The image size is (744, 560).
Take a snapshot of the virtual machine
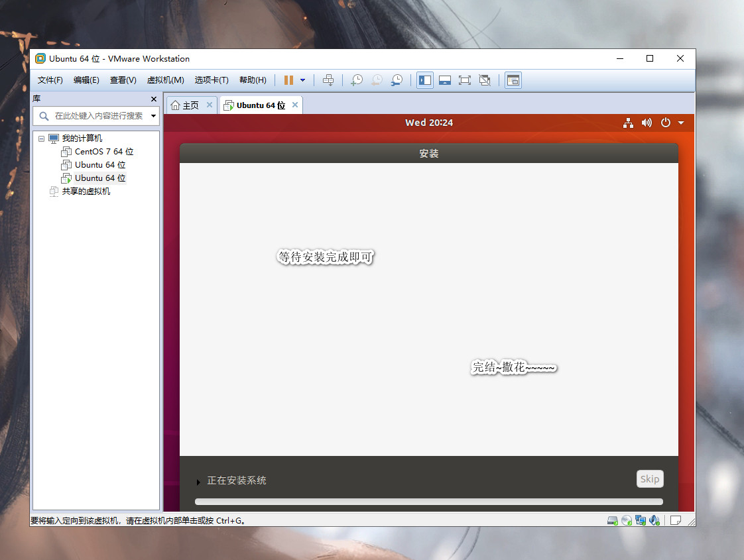357,80
